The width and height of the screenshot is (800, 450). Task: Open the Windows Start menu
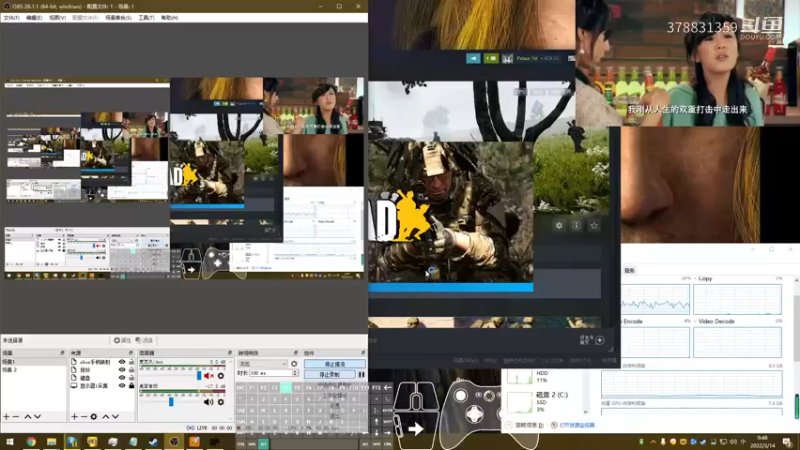point(9,442)
